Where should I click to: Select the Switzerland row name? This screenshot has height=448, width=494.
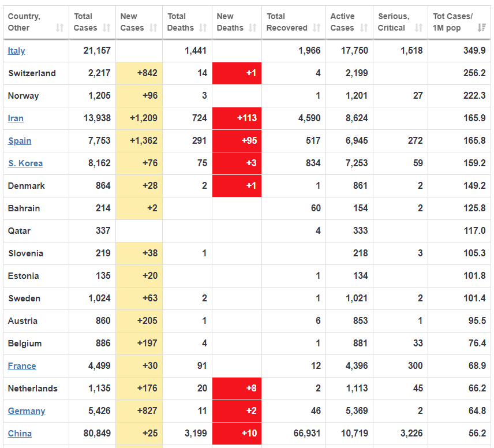[32, 73]
